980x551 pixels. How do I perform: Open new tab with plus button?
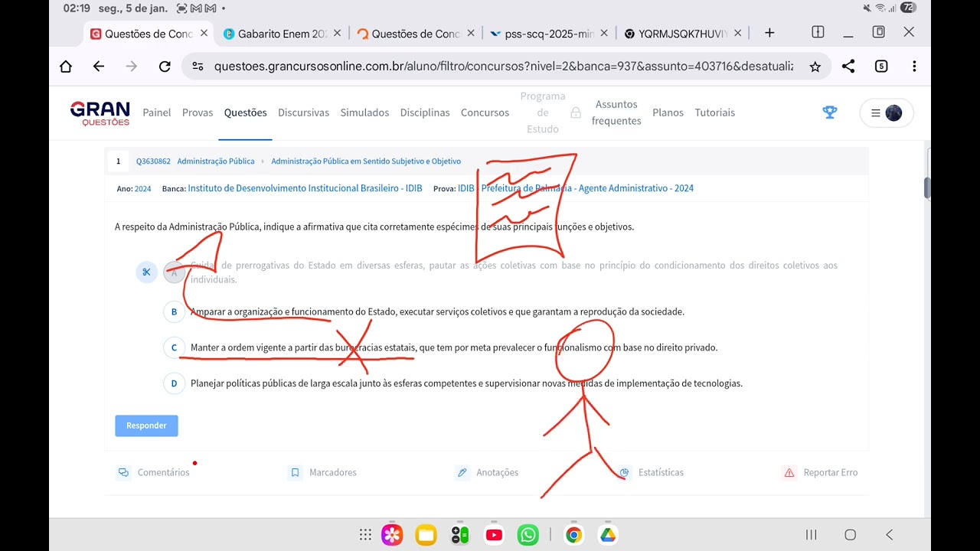point(769,33)
